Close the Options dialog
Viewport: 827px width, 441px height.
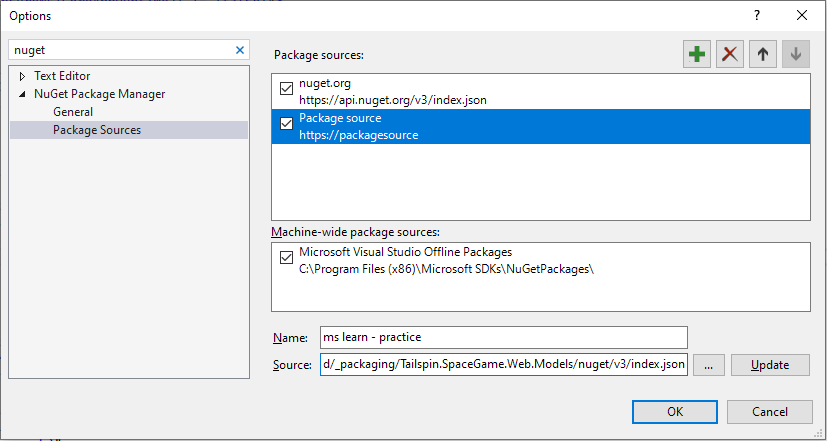[x=802, y=15]
